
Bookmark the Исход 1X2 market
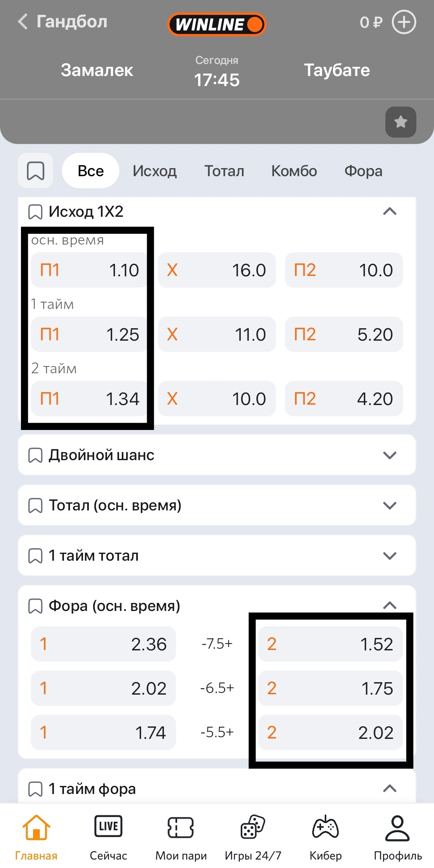point(35,212)
